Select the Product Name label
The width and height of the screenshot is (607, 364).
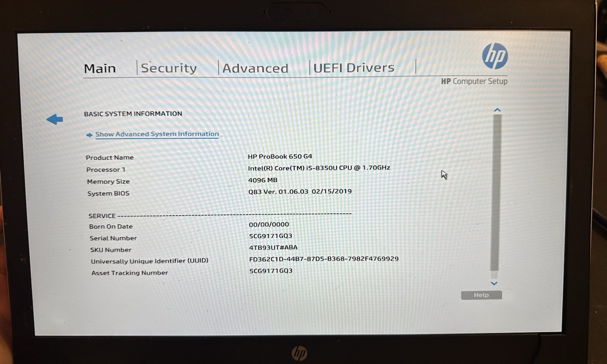tap(110, 157)
